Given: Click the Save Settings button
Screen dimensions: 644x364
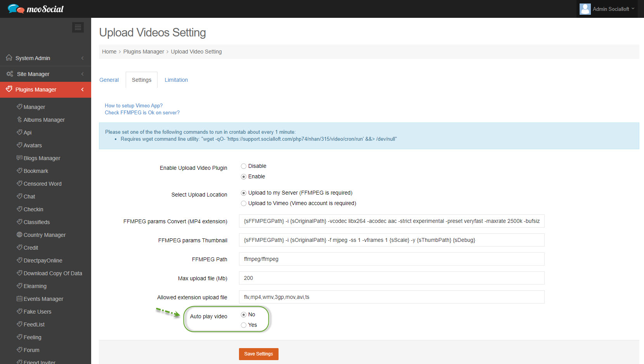Looking at the screenshot, I should [259, 354].
